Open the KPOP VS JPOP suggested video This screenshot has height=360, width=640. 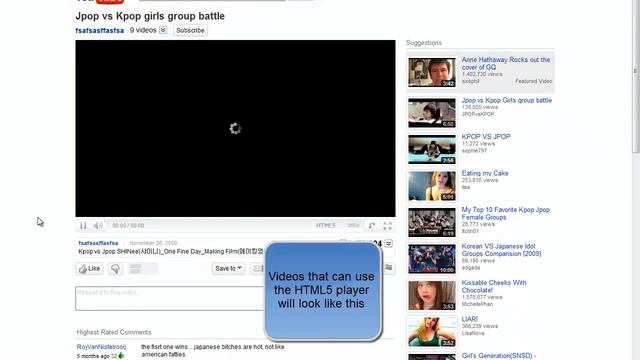click(x=486, y=137)
